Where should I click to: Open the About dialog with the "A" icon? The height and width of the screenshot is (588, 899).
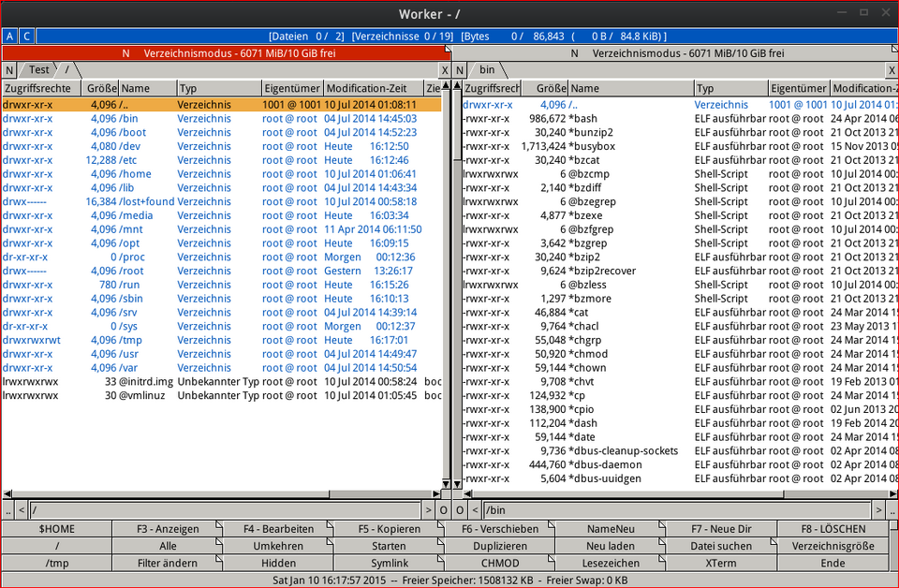(9, 35)
